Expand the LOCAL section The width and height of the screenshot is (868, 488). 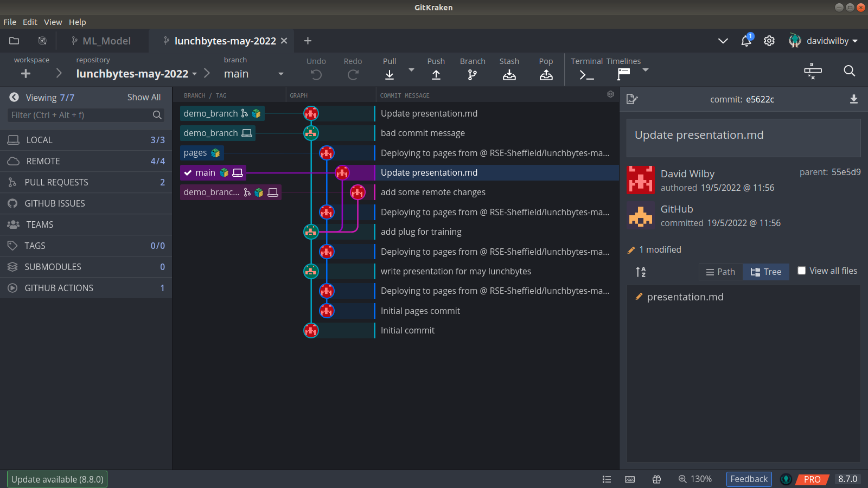(x=86, y=140)
